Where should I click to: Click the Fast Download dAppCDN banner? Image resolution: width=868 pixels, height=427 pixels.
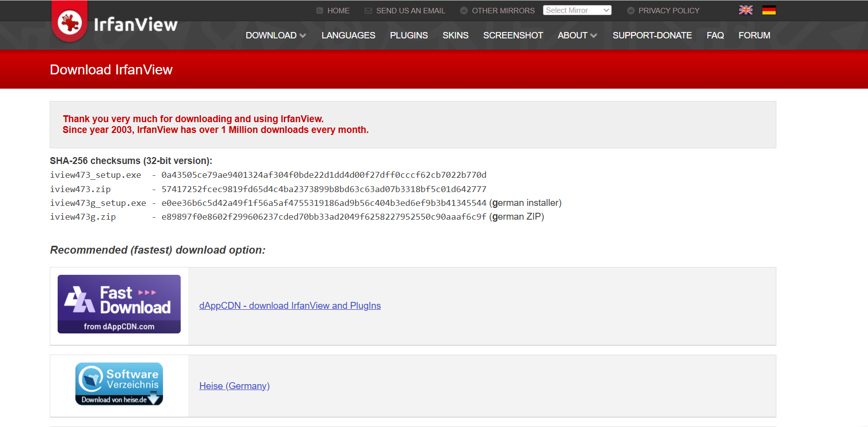tap(119, 304)
